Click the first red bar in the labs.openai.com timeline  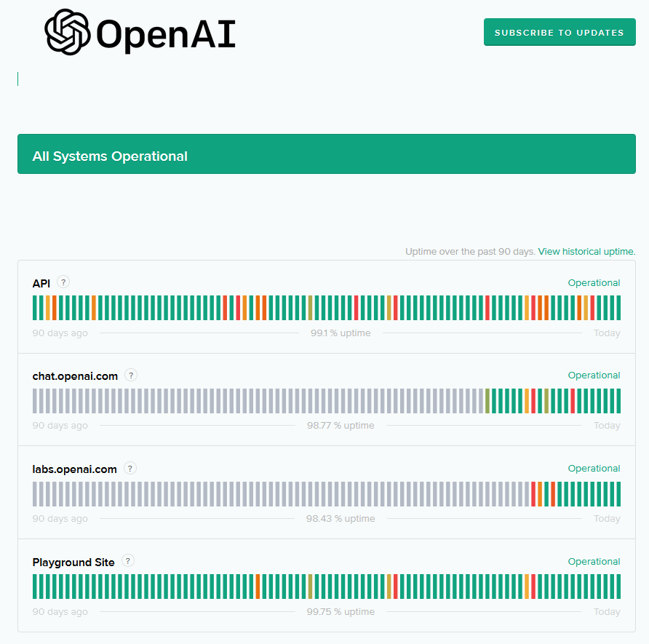coord(533,494)
